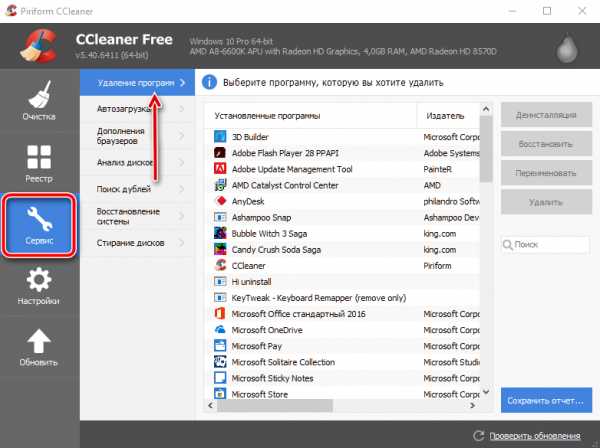Screen dimensions: 600x448
Task: Click the AnyDesk program icon
Action: 220,201
